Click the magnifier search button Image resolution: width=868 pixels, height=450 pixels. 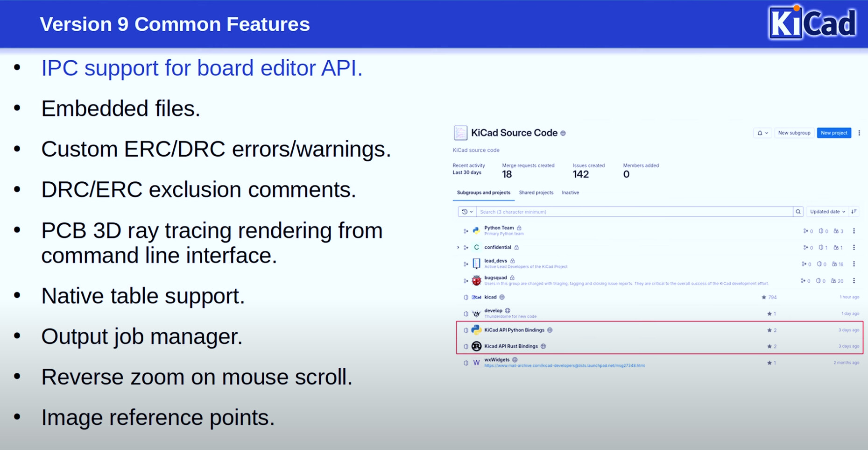tap(798, 212)
